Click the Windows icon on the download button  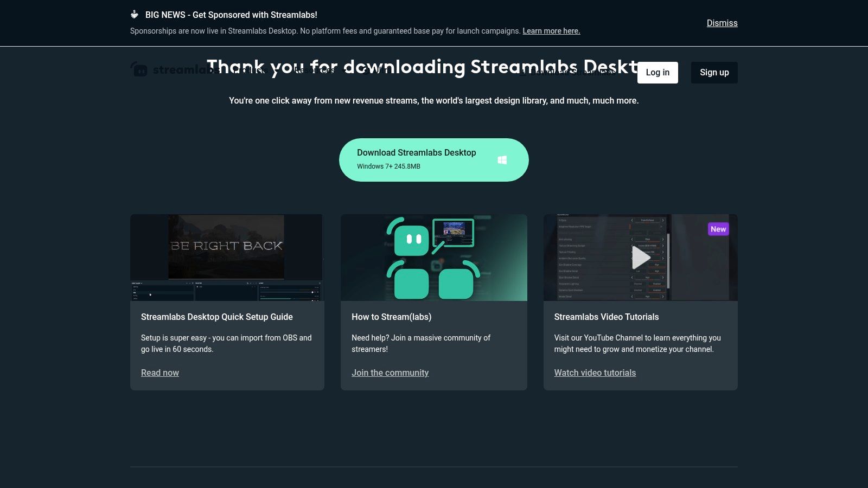pyautogui.click(x=502, y=159)
